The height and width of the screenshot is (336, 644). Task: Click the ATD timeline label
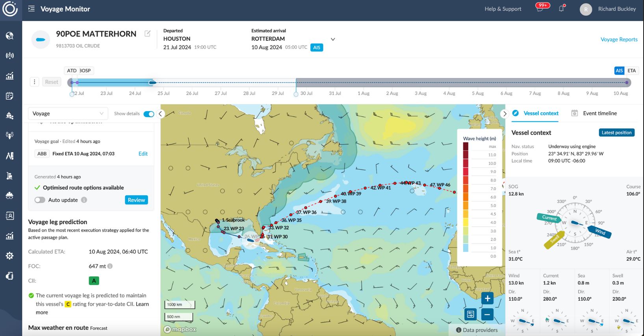click(x=72, y=71)
